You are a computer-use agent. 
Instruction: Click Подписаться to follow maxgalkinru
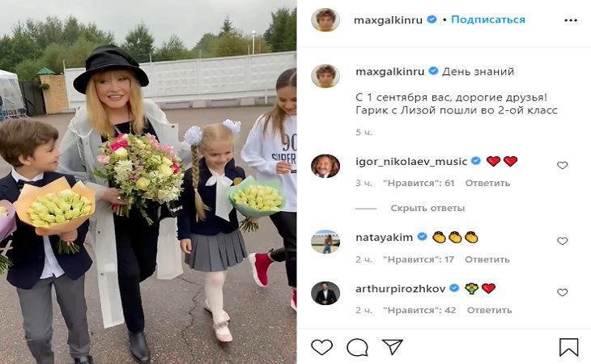(x=488, y=19)
